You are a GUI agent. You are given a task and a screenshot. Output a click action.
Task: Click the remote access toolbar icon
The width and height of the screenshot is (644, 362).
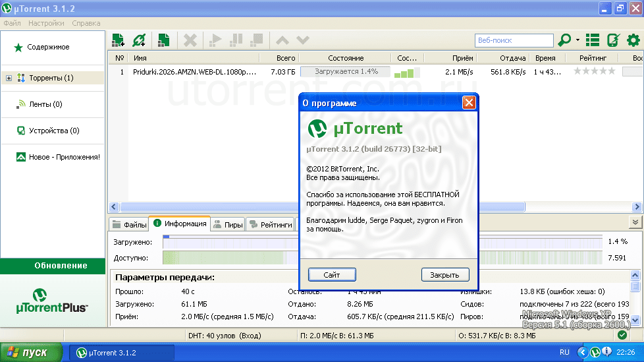coord(613,40)
